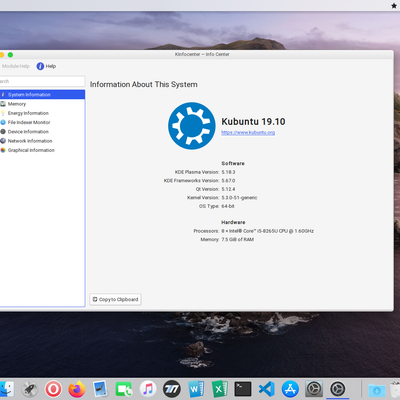The height and width of the screenshot is (400, 400).
Task: Click Module Help in the toolbar
Action: click(x=16, y=66)
